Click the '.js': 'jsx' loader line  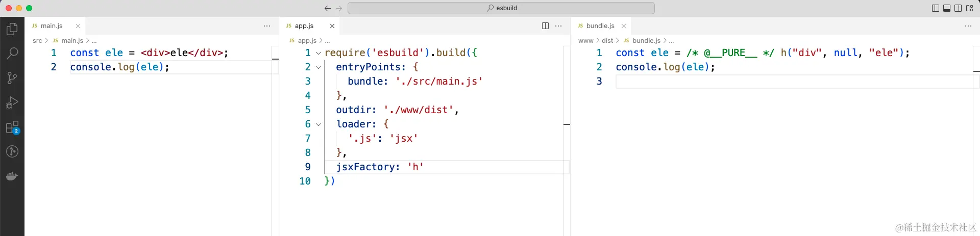383,139
